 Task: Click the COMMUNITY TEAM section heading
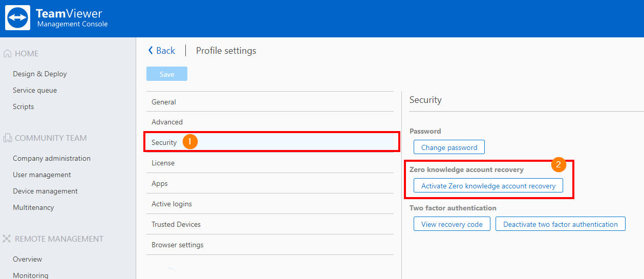point(51,138)
